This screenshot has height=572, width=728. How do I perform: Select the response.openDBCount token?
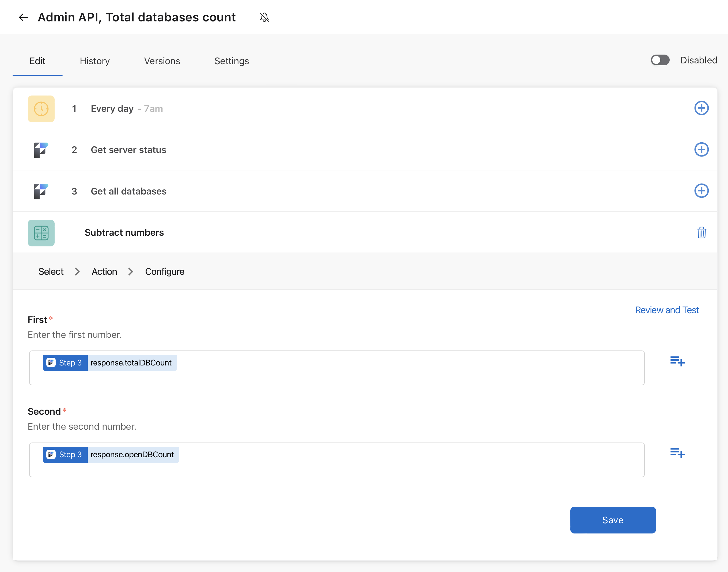tap(111, 455)
